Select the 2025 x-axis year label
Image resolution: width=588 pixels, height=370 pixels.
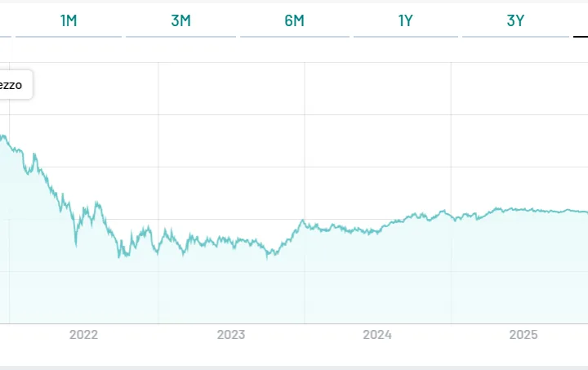pyautogui.click(x=523, y=334)
